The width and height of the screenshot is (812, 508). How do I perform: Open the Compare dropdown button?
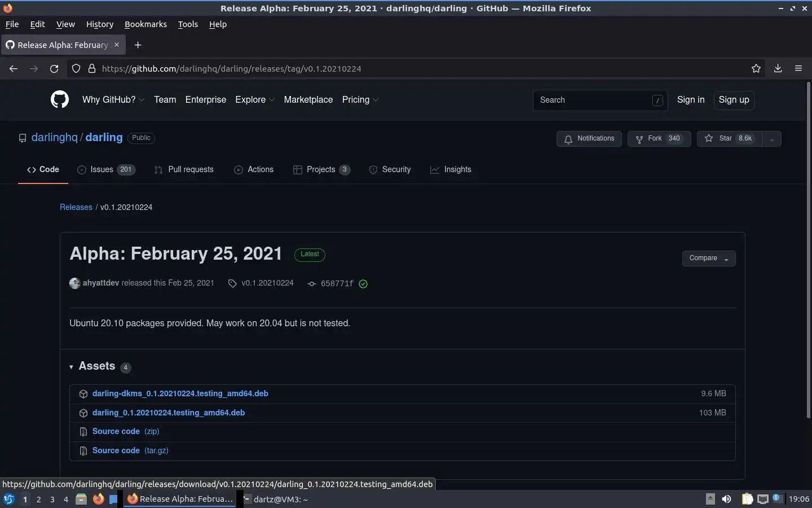[x=709, y=259]
